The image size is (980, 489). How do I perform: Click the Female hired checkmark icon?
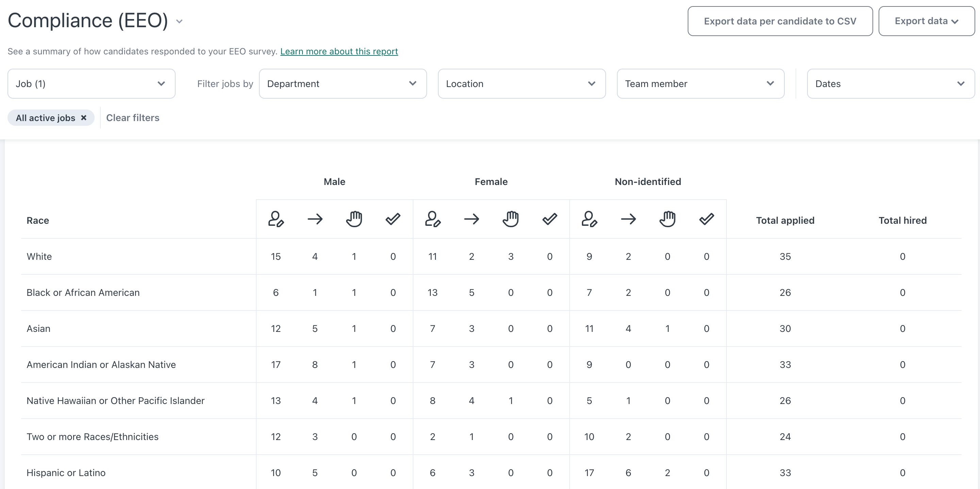[x=550, y=219]
